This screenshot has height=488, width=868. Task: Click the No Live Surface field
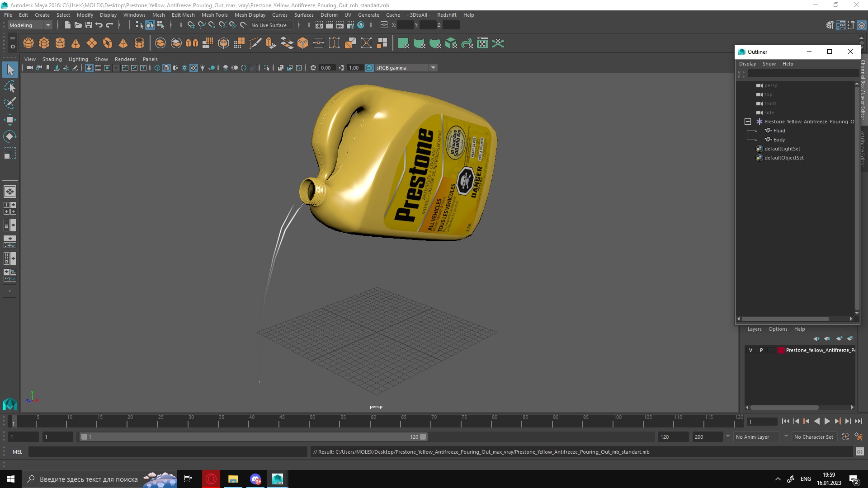click(x=271, y=25)
